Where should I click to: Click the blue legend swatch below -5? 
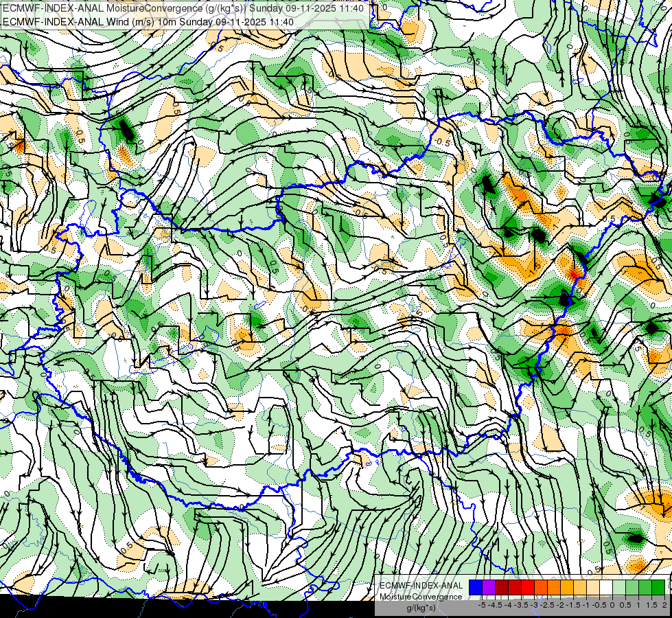476,588
